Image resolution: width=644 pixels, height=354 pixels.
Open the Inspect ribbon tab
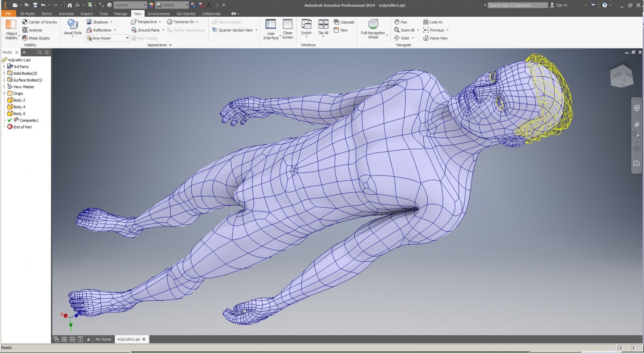[x=86, y=14]
